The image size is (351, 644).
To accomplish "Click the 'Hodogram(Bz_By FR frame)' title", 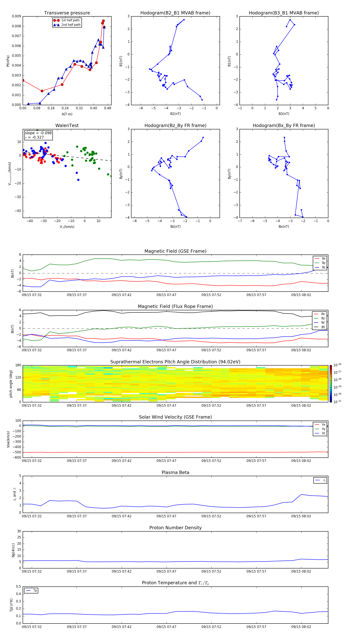I will point(175,125).
